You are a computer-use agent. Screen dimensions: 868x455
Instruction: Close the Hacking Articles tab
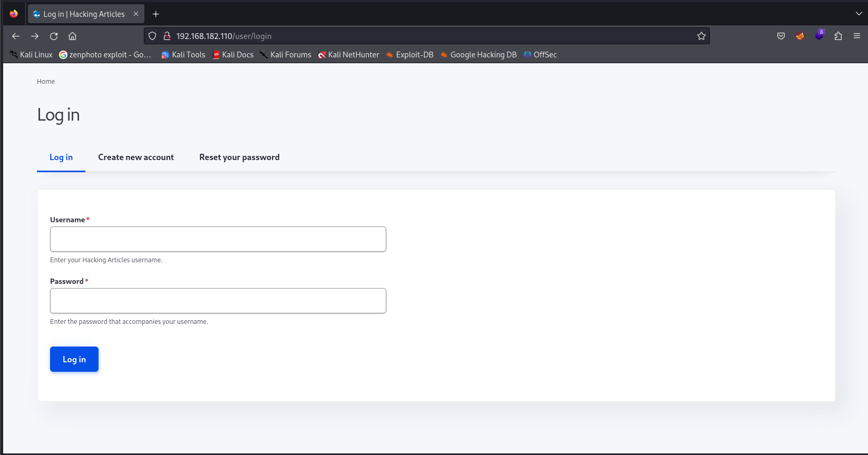point(136,14)
